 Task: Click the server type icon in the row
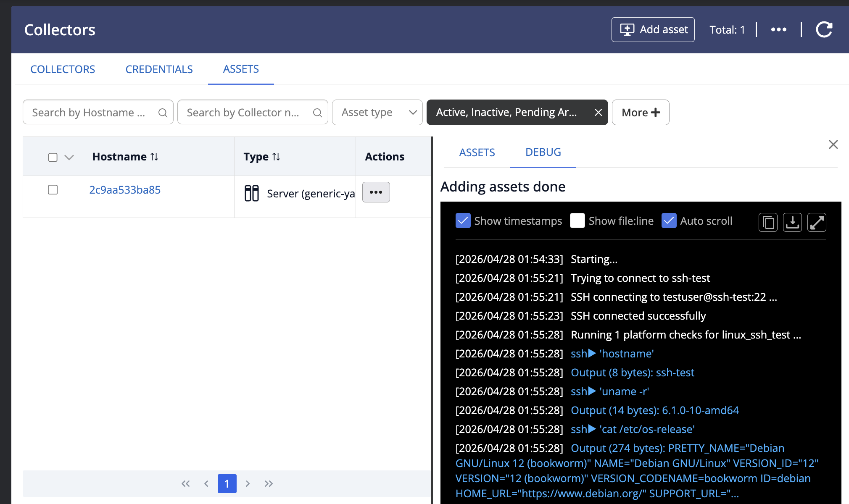[x=251, y=193]
